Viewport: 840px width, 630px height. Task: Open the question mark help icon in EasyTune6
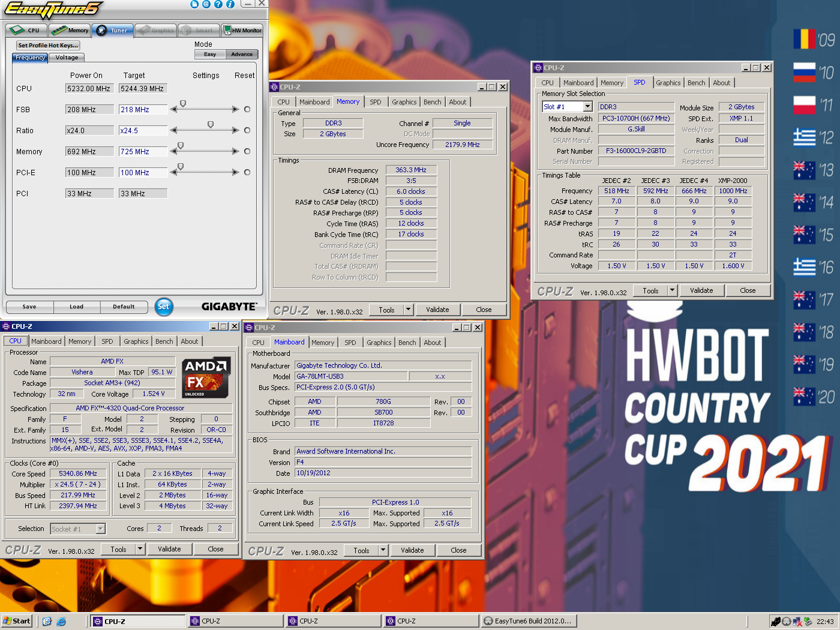coord(218,4)
